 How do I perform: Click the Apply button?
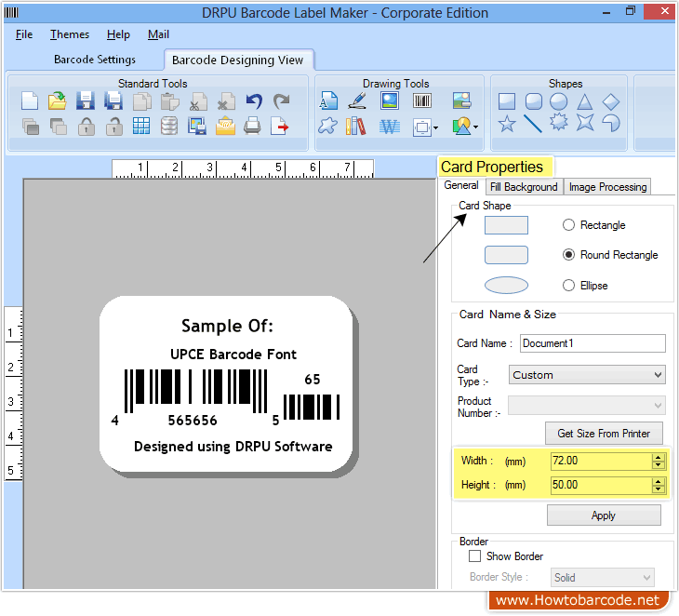click(604, 516)
